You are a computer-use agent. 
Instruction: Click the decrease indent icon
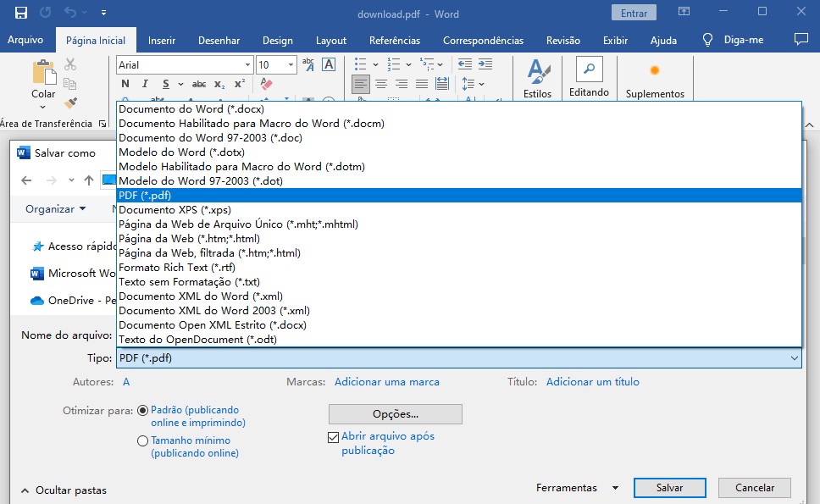pos(465,64)
